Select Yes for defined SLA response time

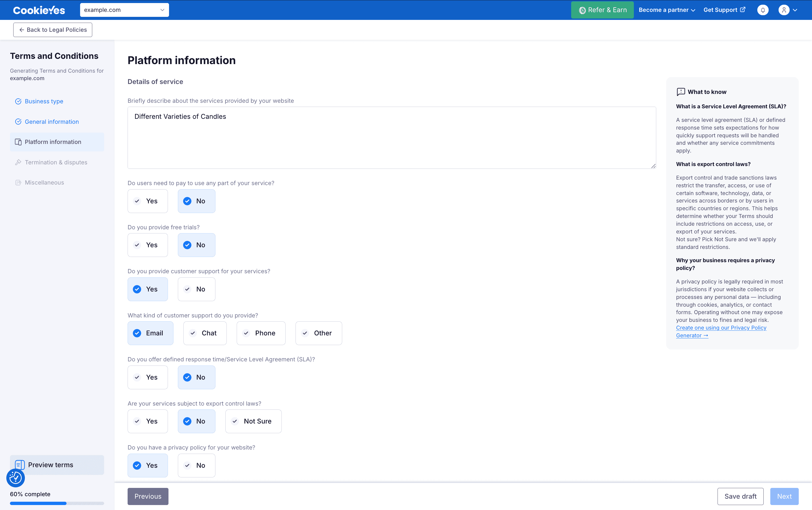click(148, 377)
